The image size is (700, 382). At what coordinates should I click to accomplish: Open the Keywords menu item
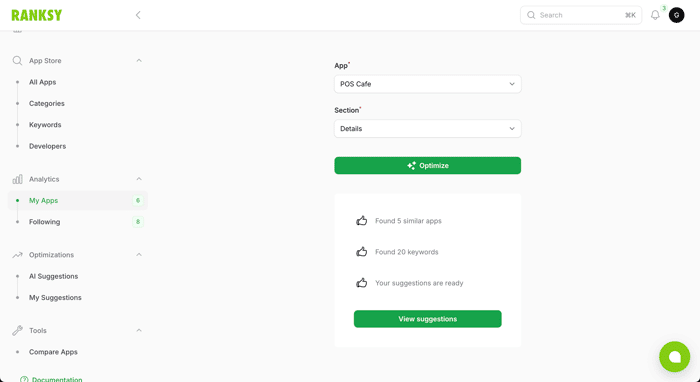click(45, 125)
